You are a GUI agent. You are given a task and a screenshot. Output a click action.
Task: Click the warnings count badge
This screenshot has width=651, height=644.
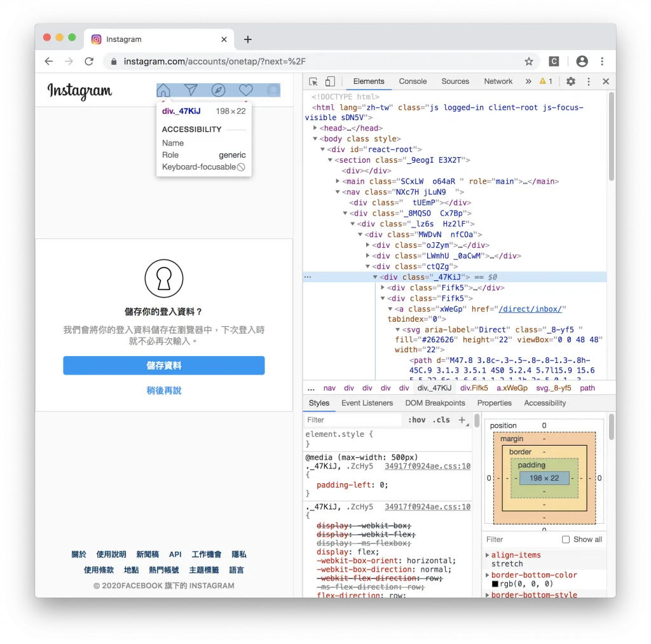coord(545,81)
